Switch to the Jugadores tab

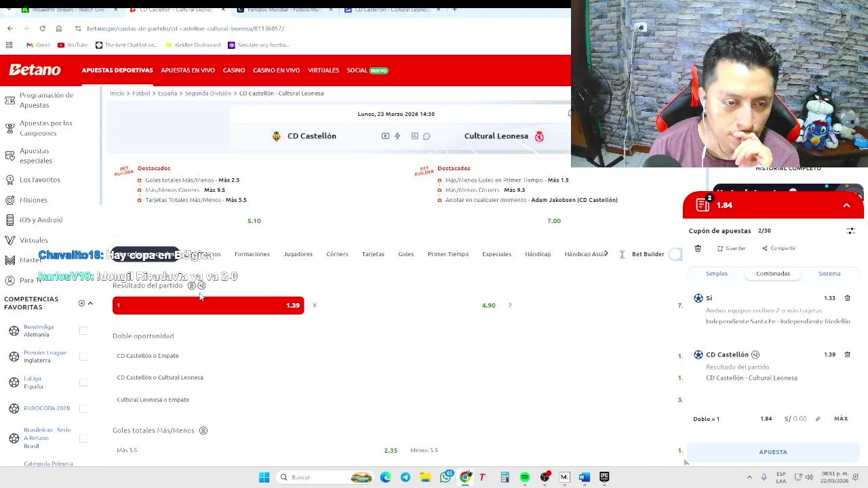coord(298,254)
